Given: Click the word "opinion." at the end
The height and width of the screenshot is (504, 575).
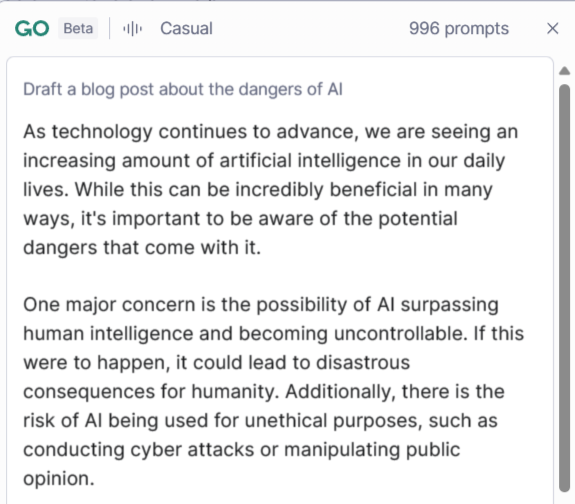Looking at the screenshot, I should [59, 479].
